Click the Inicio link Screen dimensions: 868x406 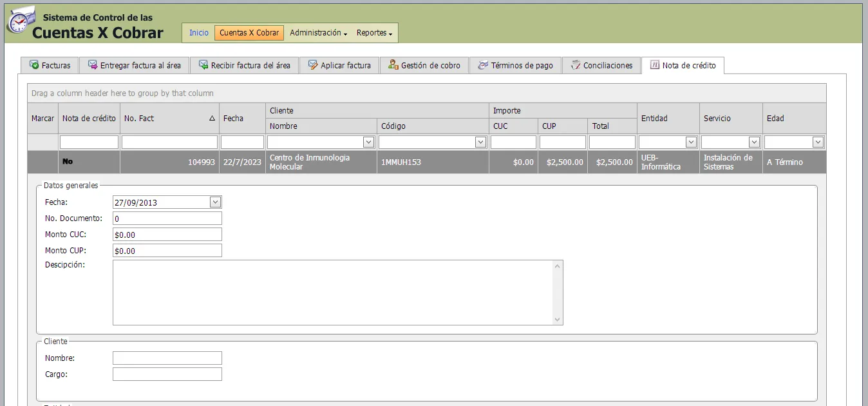pyautogui.click(x=198, y=32)
